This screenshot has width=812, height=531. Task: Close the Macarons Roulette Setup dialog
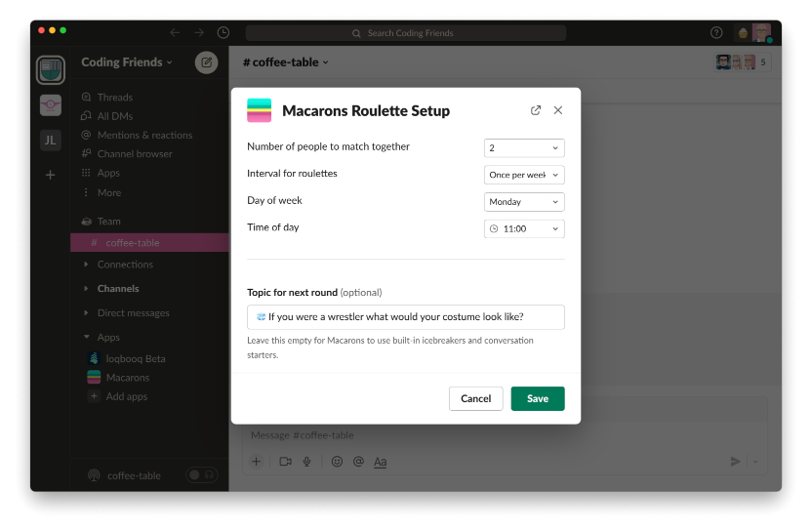[557, 110]
